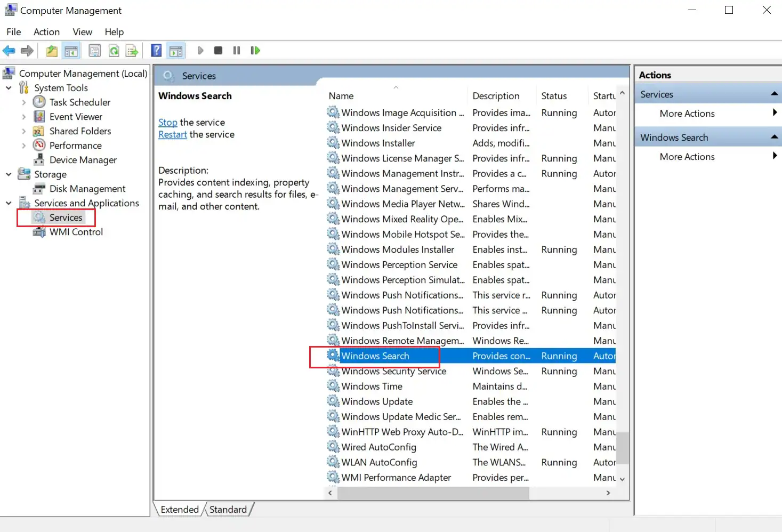Viewport: 782px width, 532px height.
Task: Switch to the Extended tab
Action: pyautogui.click(x=180, y=510)
